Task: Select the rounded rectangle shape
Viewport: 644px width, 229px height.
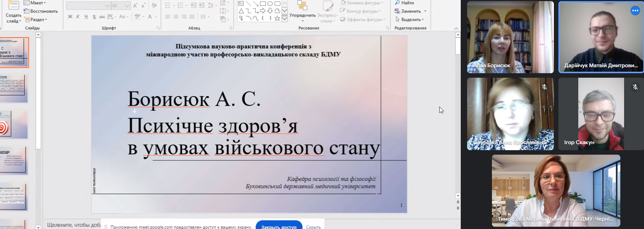Action: (278, 3)
